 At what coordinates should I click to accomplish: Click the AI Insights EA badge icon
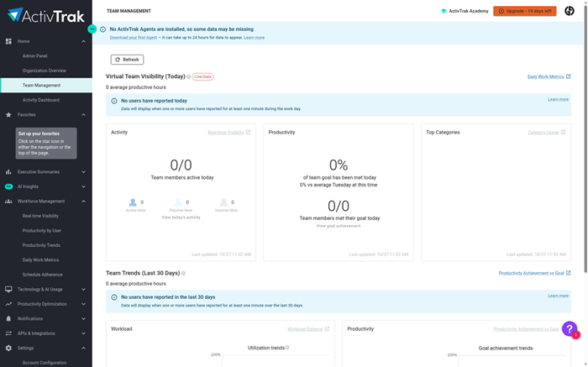[8, 186]
